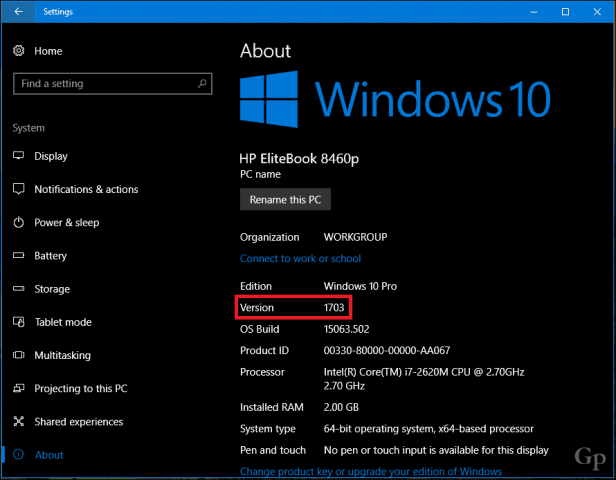
Task: Open the About section
Action: coord(49,455)
